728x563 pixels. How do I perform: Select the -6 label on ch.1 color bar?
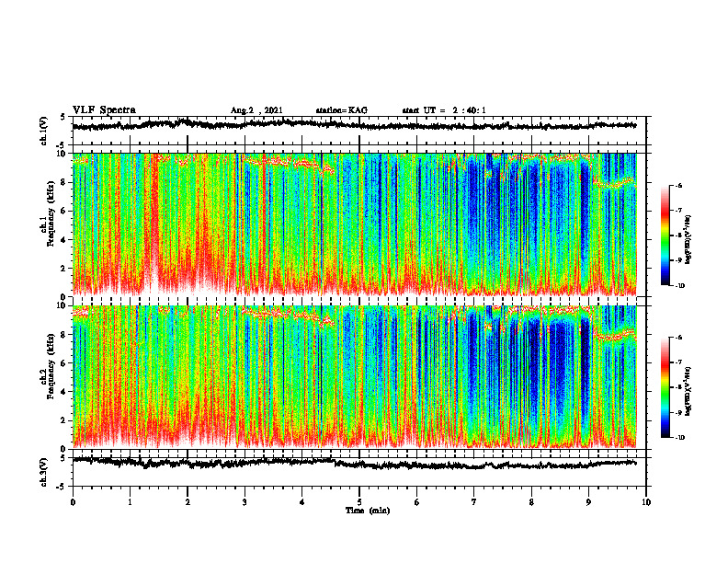click(x=678, y=185)
